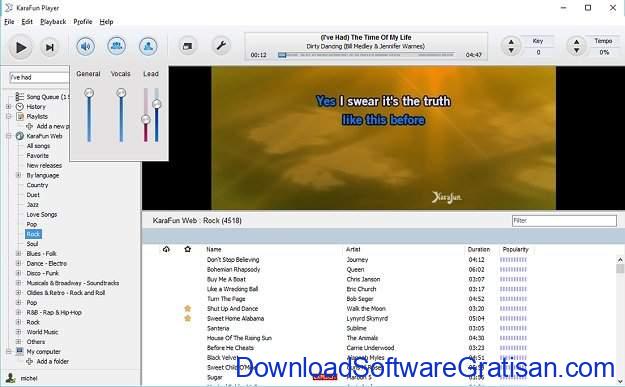
Task: Open settings with the wrench icon
Action: coord(221,46)
